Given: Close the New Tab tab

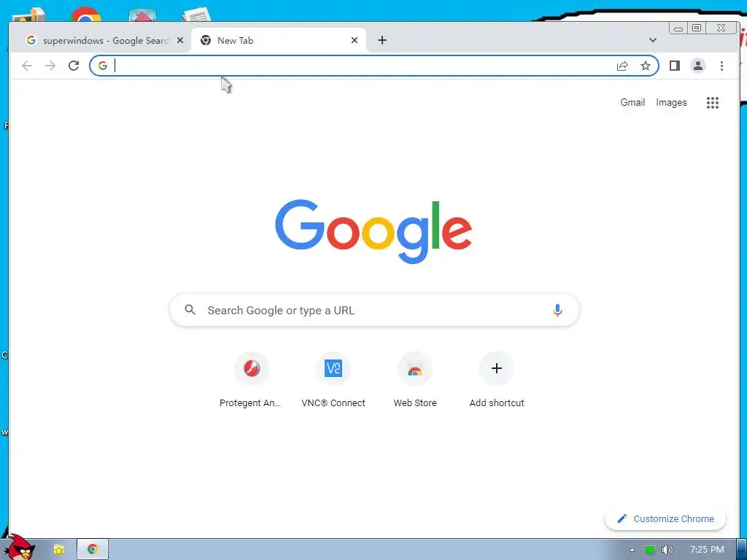Looking at the screenshot, I should point(355,41).
